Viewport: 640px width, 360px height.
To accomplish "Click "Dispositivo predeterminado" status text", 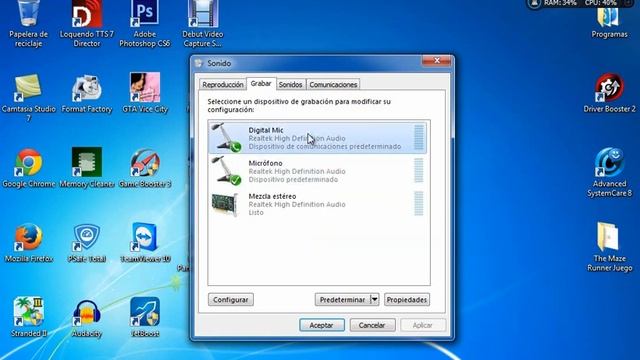I will tap(293, 180).
